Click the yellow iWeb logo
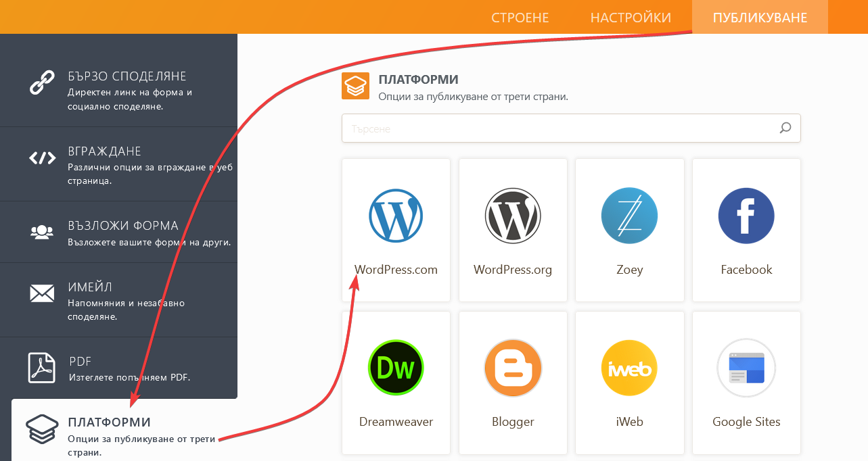868x461 pixels. coord(629,368)
